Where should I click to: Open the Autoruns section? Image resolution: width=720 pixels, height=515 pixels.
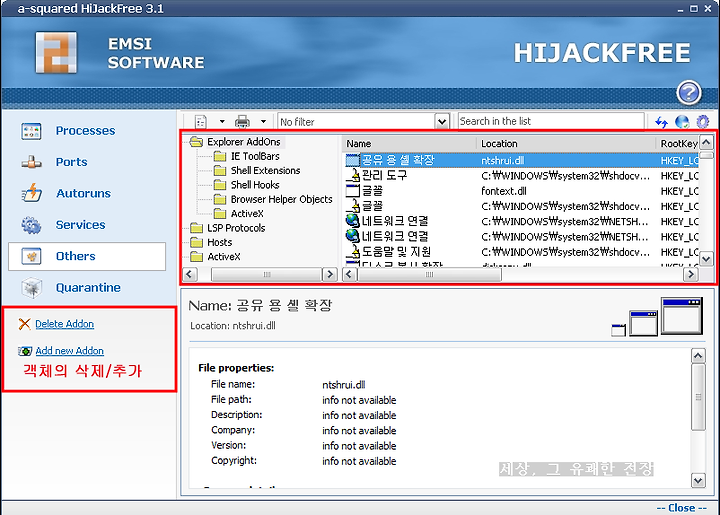pyautogui.click(x=84, y=193)
